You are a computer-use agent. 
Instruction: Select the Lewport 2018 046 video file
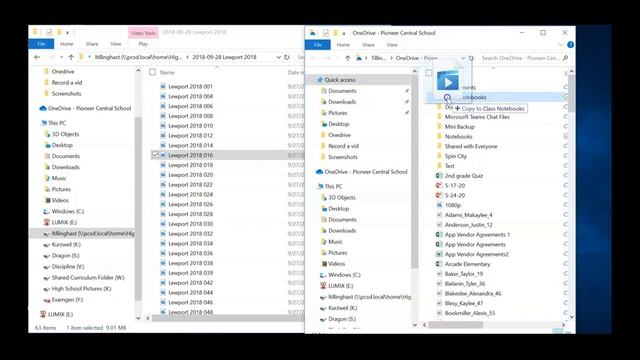click(x=191, y=302)
